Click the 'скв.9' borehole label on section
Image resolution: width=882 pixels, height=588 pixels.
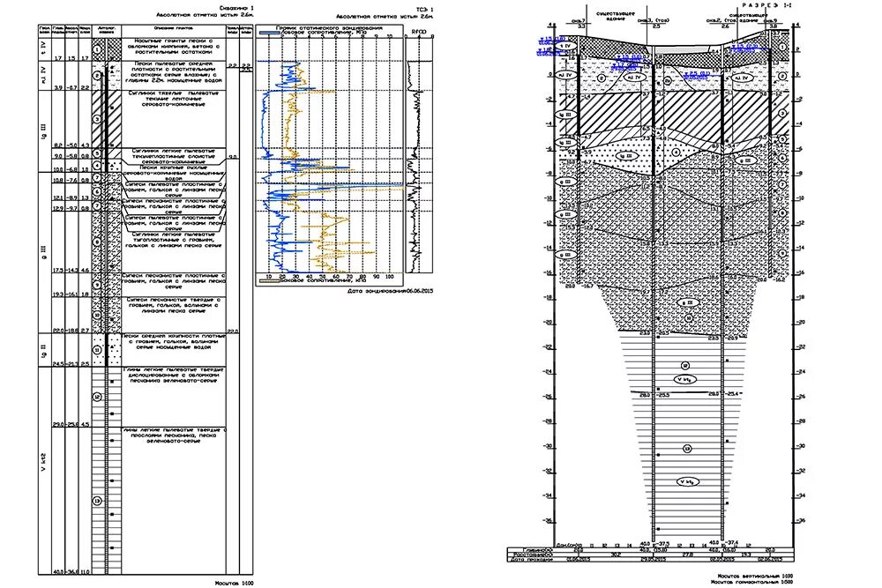pyautogui.click(x=770, y=21)
